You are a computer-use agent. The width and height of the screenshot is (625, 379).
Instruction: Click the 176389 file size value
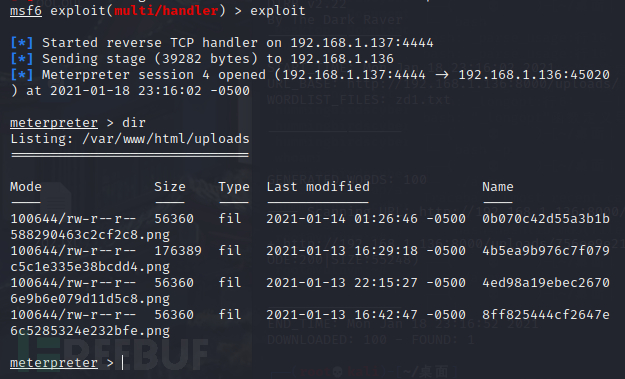point(178,250)
